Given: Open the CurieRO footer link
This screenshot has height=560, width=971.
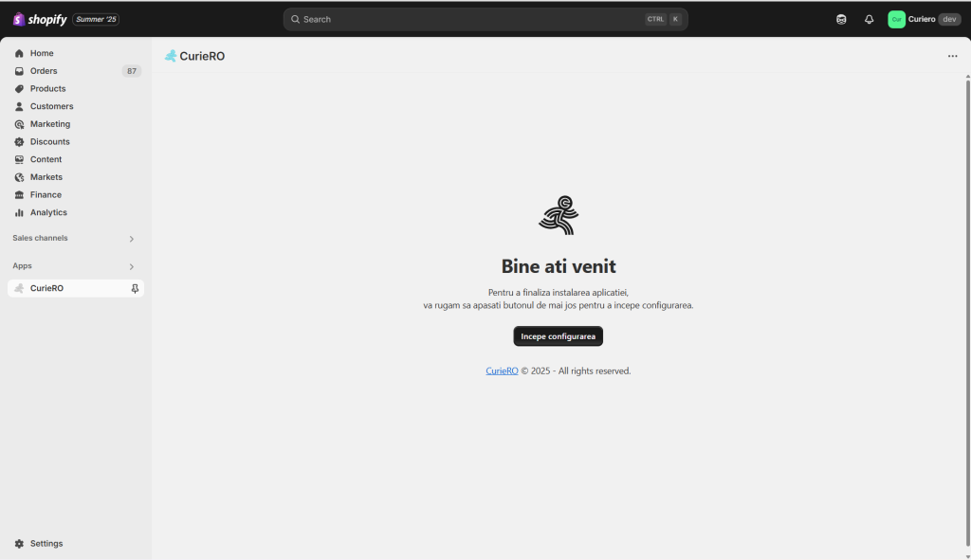Looking at the screenshot, I should tap(502, 370).
